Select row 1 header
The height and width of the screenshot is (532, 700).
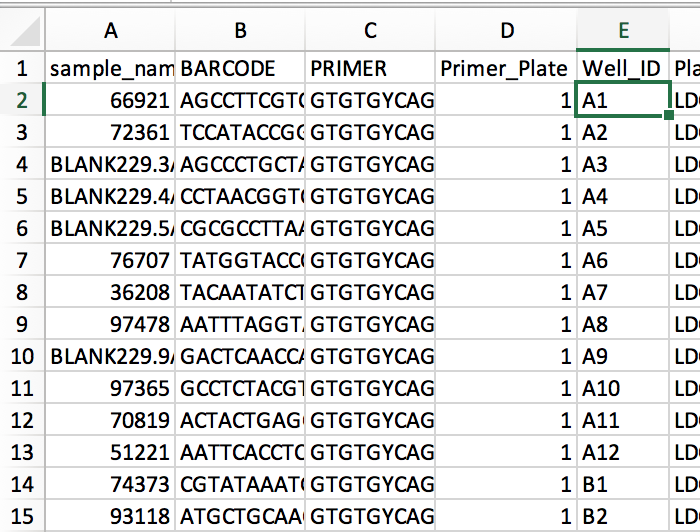(22, 68)
